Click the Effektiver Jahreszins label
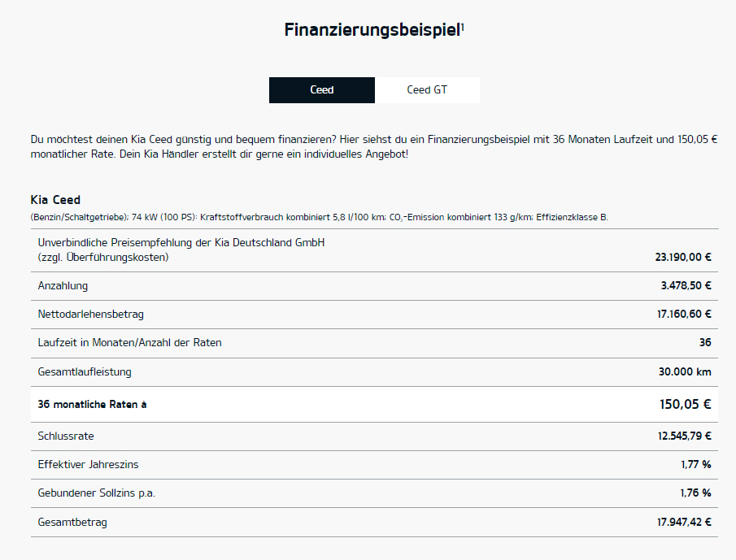736x560 pixels. point(89,464)
